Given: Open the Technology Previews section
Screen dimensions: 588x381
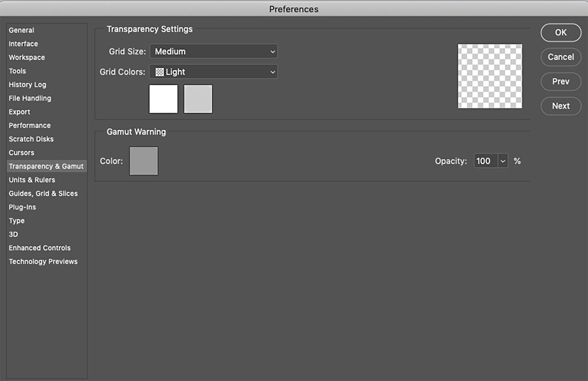Looking at the screenshot, I should click(43, 261).
